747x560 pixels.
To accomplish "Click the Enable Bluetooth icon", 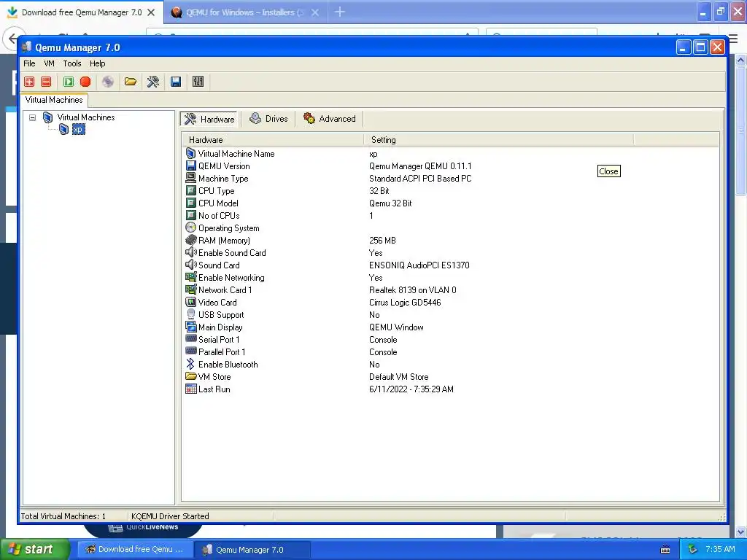I will point(190,364).
